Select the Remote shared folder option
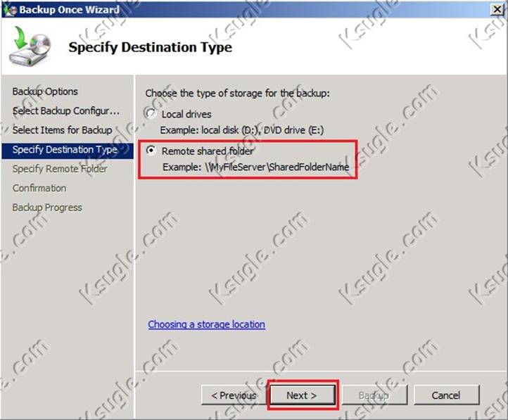508x420 pixels. click(151, 151)
